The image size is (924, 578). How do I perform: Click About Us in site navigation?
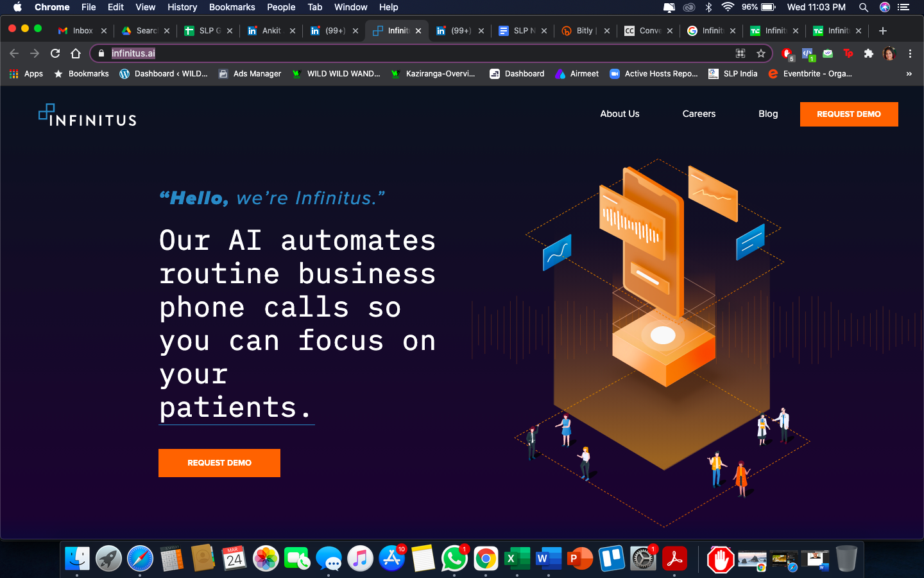[620, 114]
